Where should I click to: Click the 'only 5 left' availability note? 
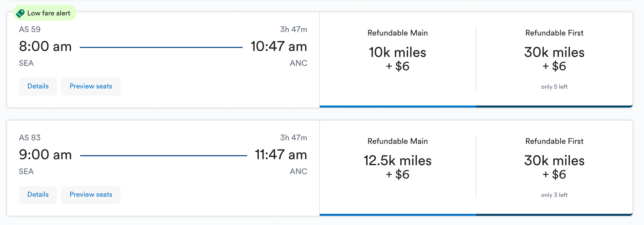(554, 86)
